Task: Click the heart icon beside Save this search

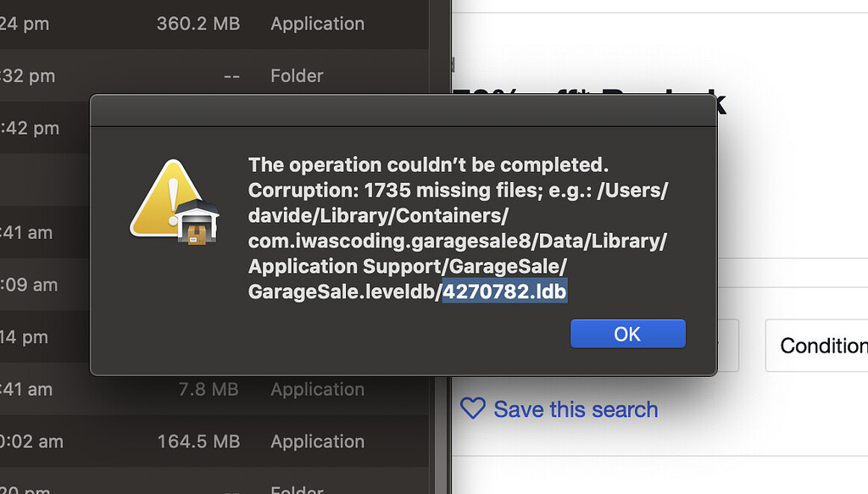Action: [x=473, y=408]
